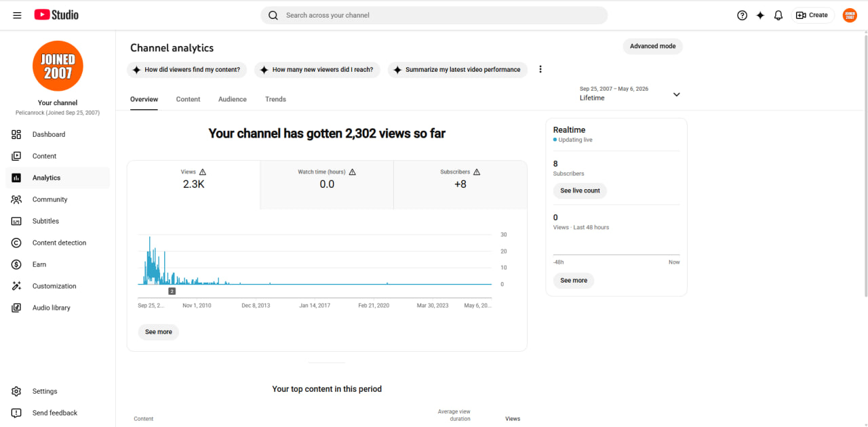Focus the 'Search across your channel' field
Screen dimensions: 868x427
tap(434, 15)
